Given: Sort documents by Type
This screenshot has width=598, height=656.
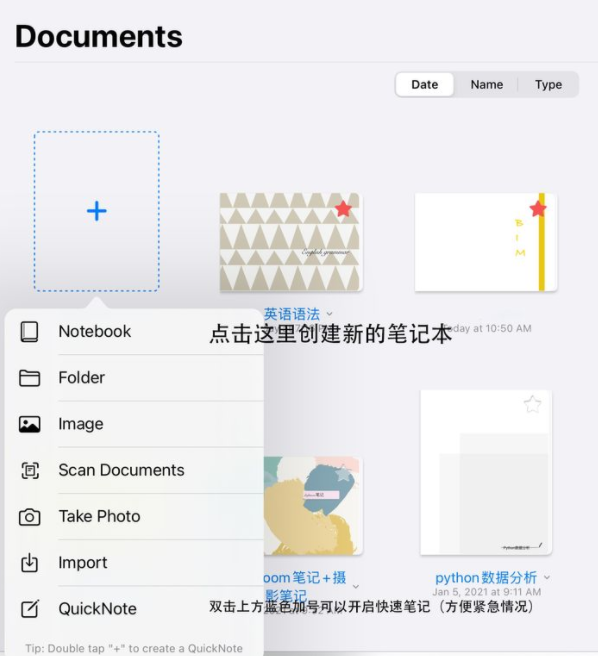Looking at the screenshot, I should pos(548,85).
